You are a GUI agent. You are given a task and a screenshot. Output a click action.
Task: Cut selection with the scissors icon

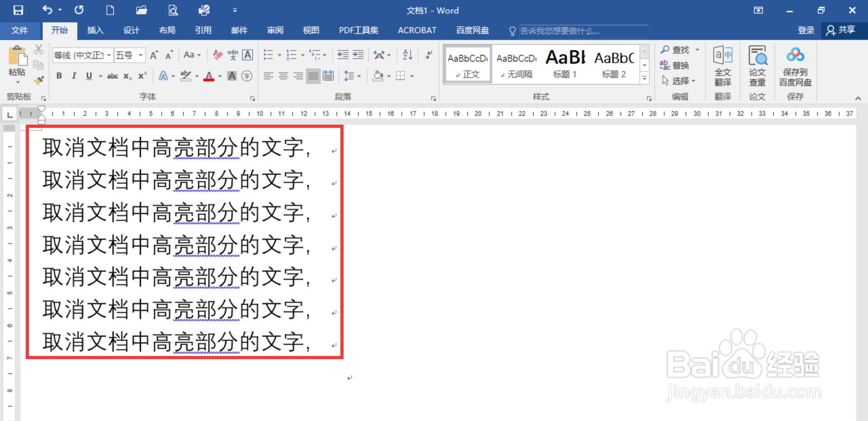(39, 49)
